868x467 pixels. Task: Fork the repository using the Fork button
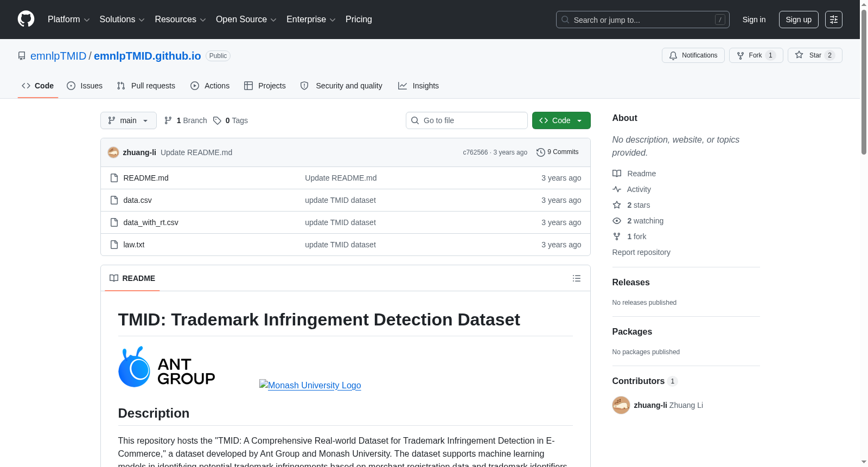(756, 55)
